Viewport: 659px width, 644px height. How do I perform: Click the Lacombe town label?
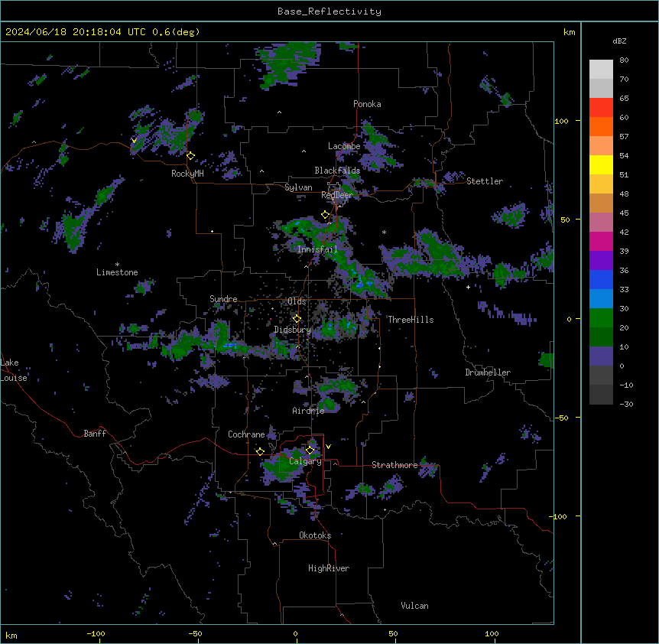coord(344,146)
